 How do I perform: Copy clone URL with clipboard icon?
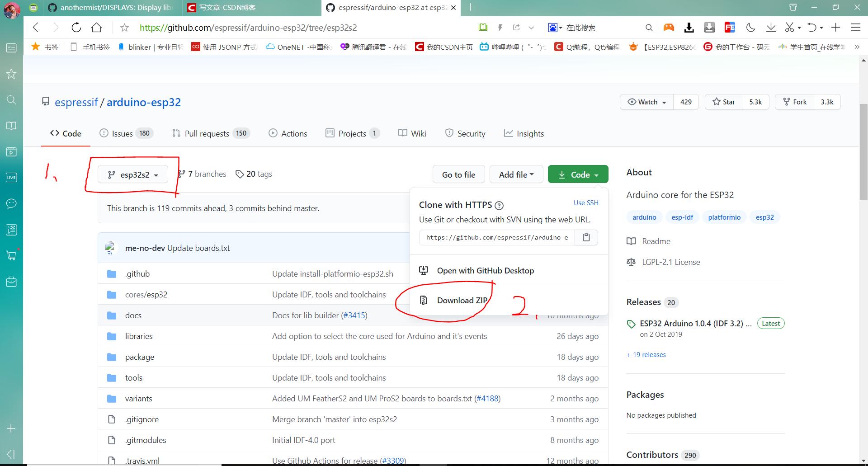(x=586, y=237)
